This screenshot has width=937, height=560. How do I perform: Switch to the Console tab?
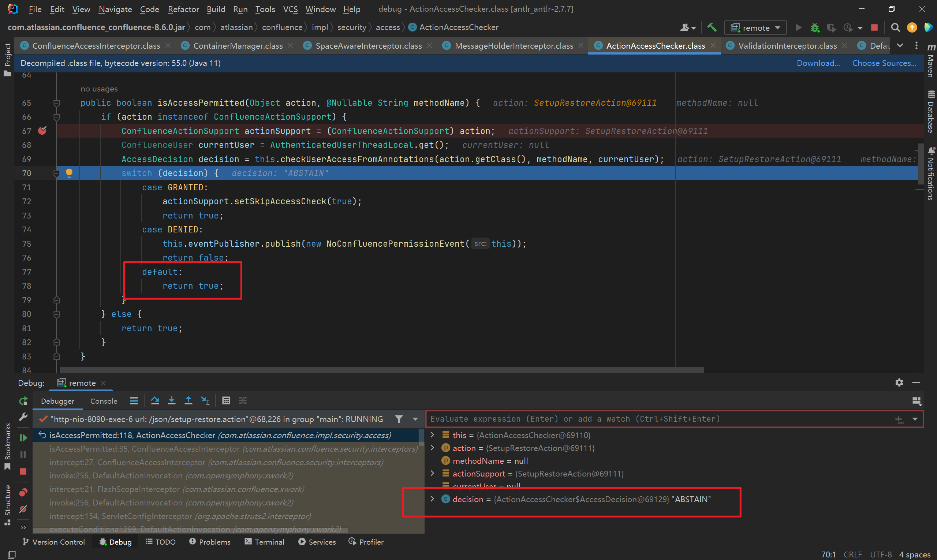pyautogui.click(x=104, y=401)
